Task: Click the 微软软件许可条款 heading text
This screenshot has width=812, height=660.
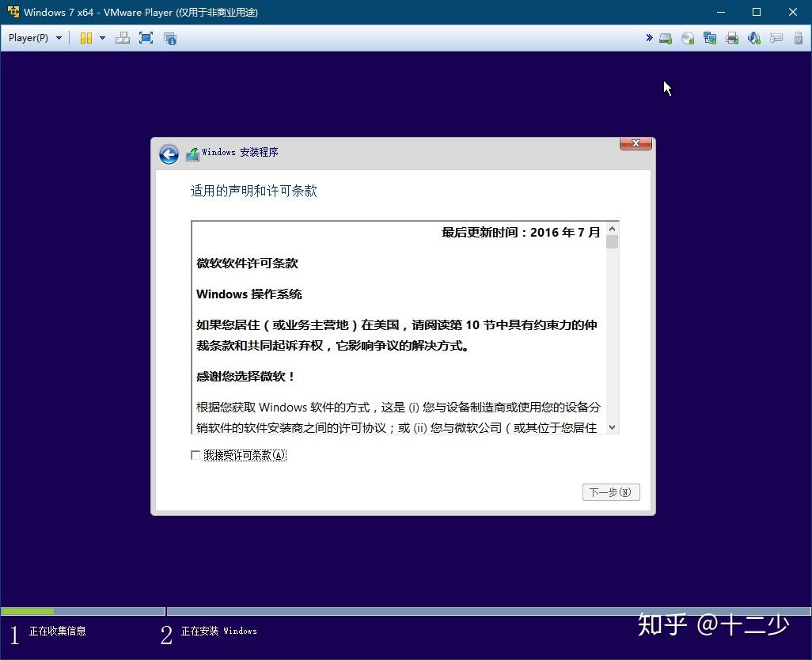Action: tap(247, 263)
